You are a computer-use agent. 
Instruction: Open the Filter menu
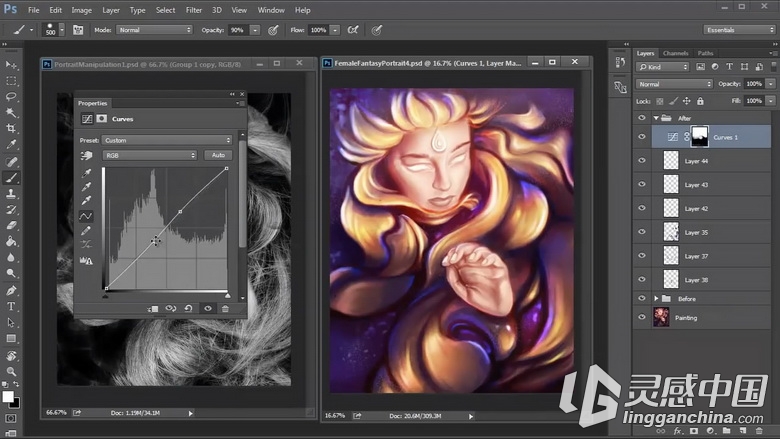click(x=194, y=10)
